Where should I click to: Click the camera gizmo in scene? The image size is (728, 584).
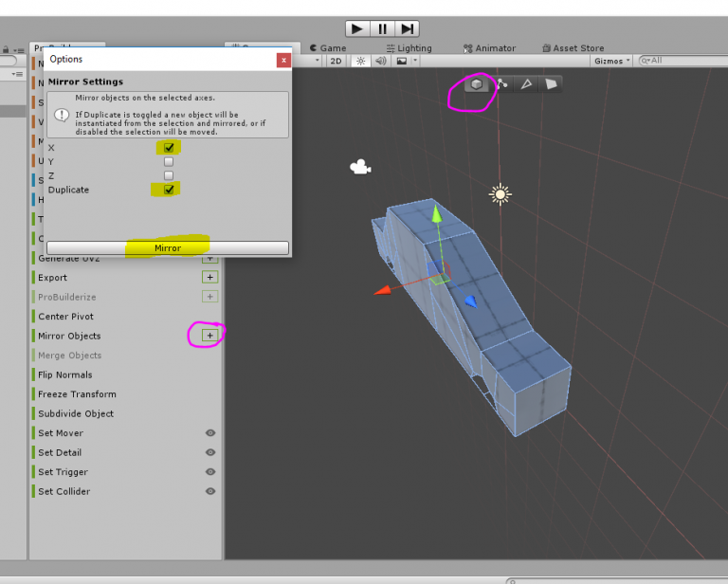[x=360, y=167]
